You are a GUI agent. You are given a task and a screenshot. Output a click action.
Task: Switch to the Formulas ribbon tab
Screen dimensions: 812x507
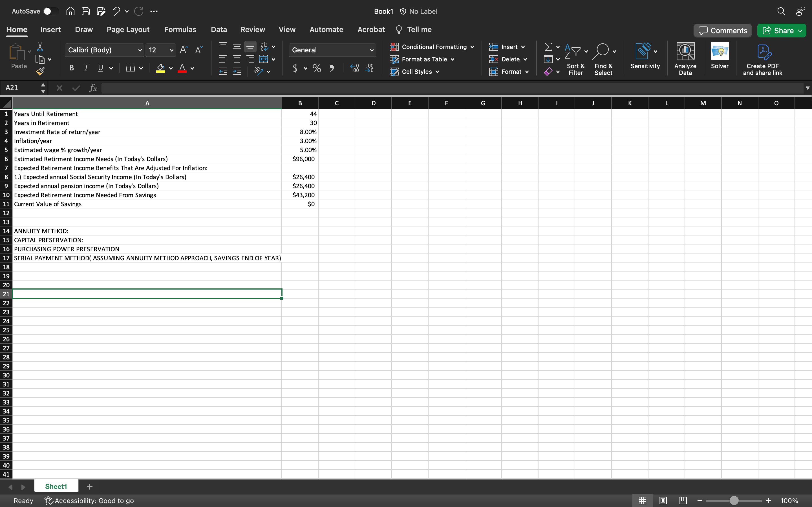tap(180, 29)
